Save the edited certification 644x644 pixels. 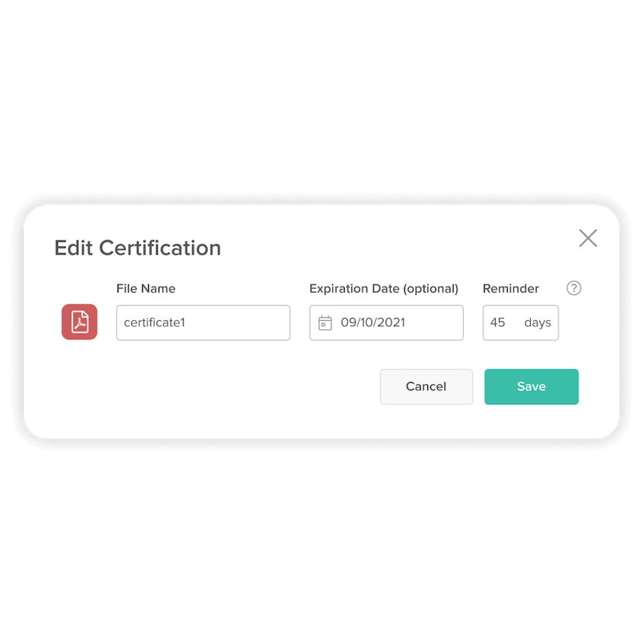point(531,386)
